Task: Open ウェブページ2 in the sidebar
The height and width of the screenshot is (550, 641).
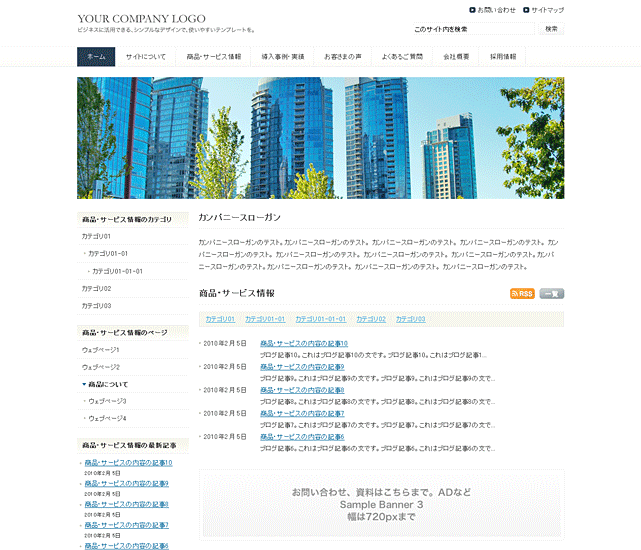Action: pos(101,367)
